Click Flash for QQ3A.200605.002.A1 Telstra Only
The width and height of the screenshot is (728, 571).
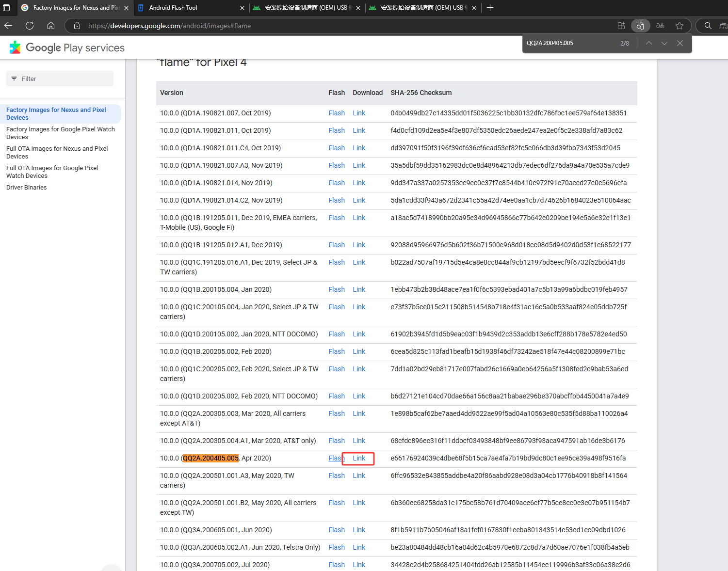[x=337, y=547]
